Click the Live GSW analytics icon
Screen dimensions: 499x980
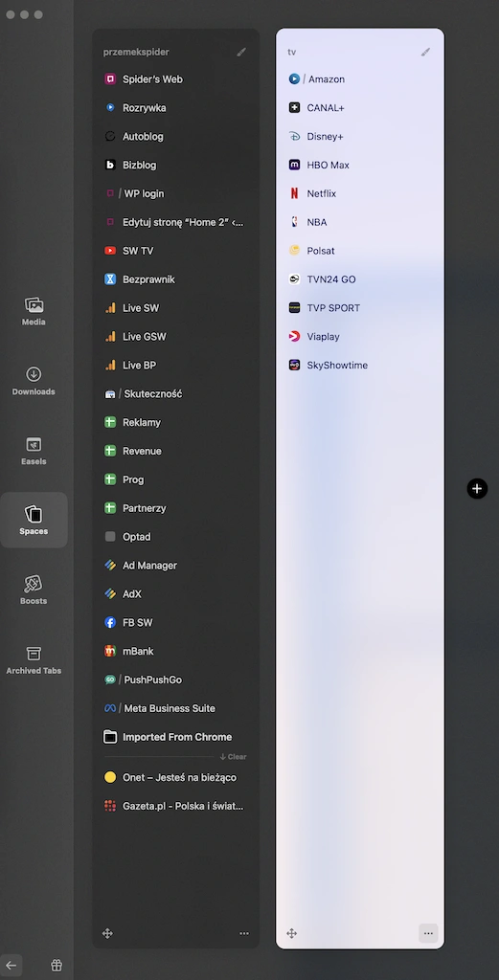point(110,336)
